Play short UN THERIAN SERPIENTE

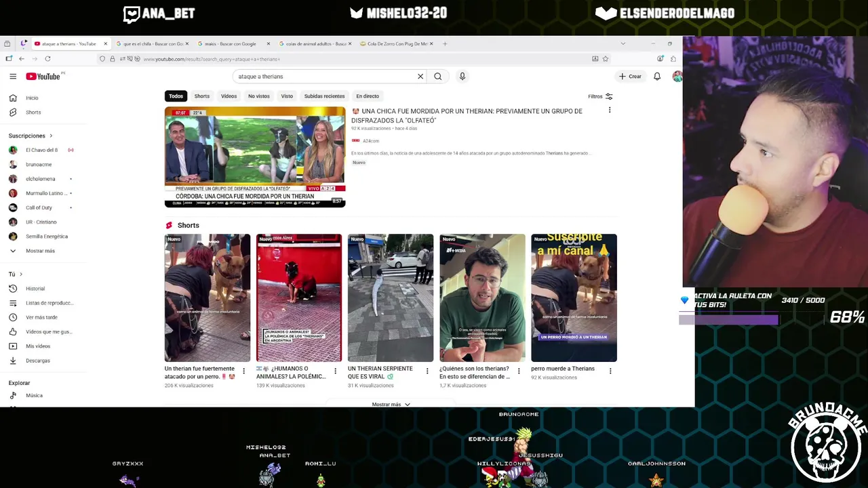click(x=391, y=298)
